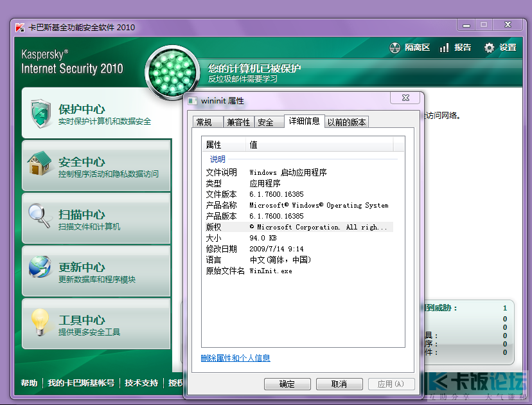
Task: Select the 原始文件名 property row
Action: (299, 271)
